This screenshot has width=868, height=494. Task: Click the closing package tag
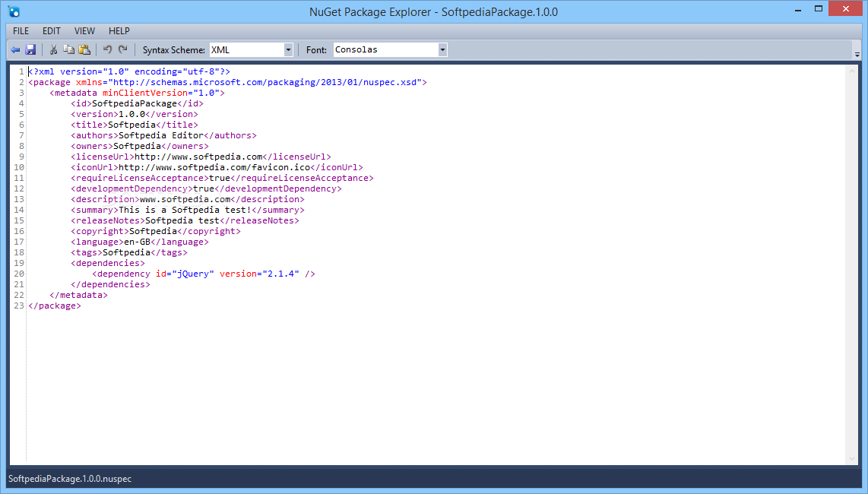point(55,306)
